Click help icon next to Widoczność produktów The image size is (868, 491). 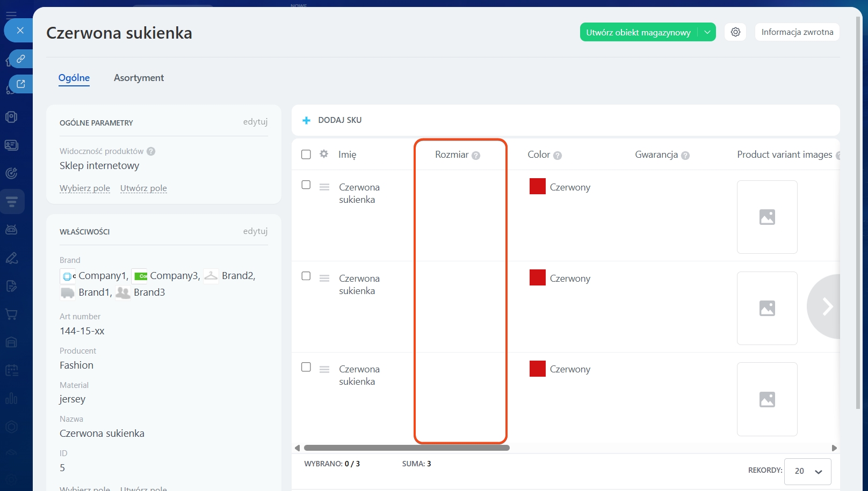(x=151, y=151)
